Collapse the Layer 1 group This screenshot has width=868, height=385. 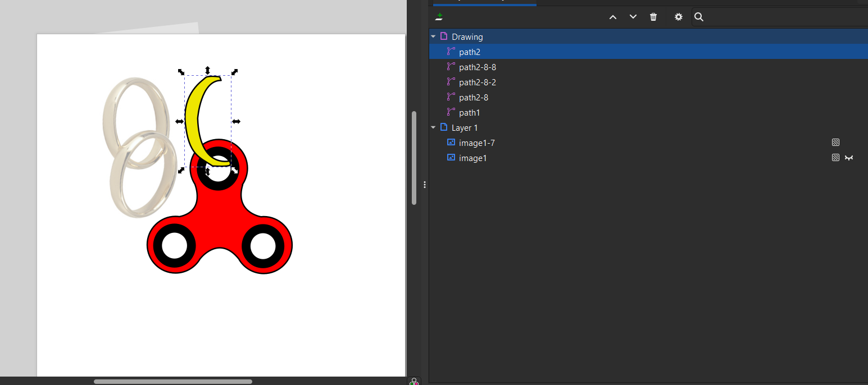tap(433, 127)
